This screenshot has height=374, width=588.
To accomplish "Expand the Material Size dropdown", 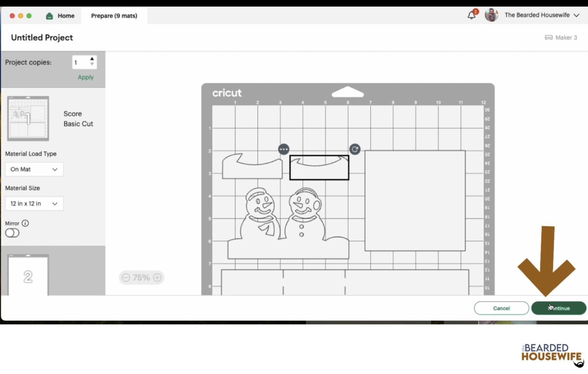I will pyautogui.click(x=34, y=203).
